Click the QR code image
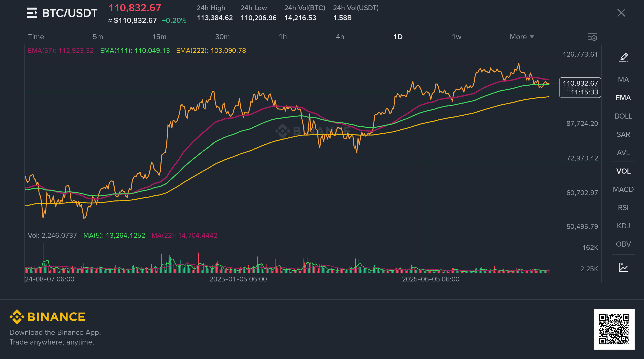This screenshot has height=359, width=644. click(x=614, y=329)
